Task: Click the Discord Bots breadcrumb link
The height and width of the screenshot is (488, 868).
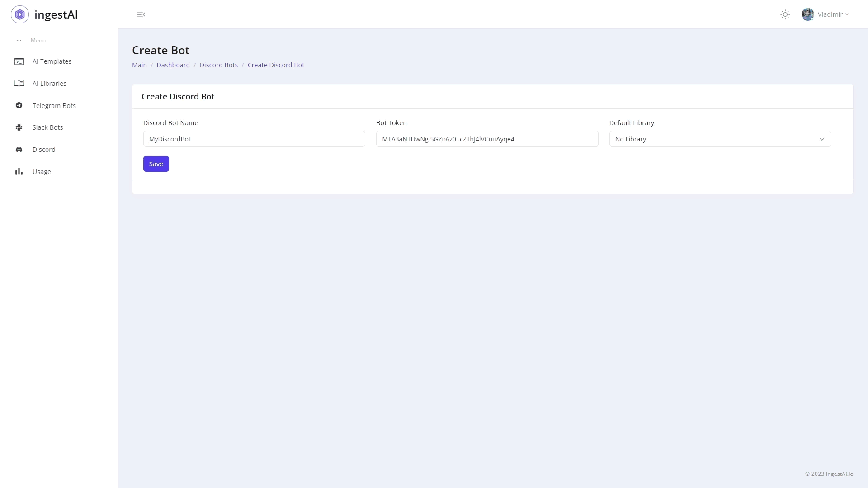Action: [219, 64]
